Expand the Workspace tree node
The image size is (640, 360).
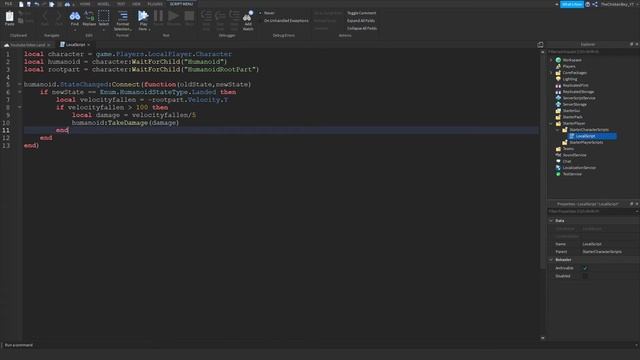(551, 60)
